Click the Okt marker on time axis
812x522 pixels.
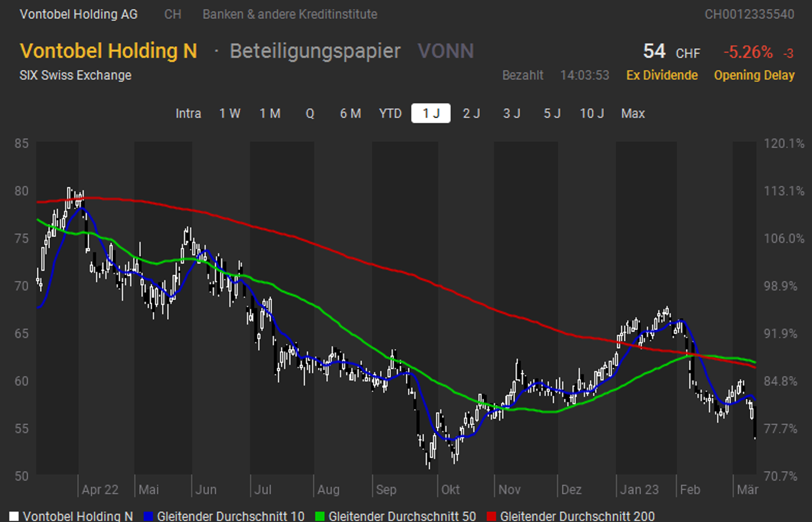(x=450, y=490)
